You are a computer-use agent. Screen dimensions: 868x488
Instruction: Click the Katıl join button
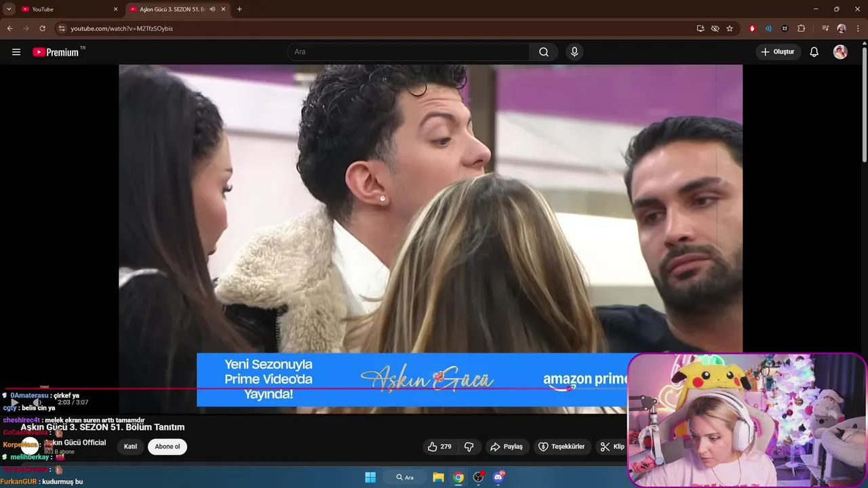tap(130, 447)
